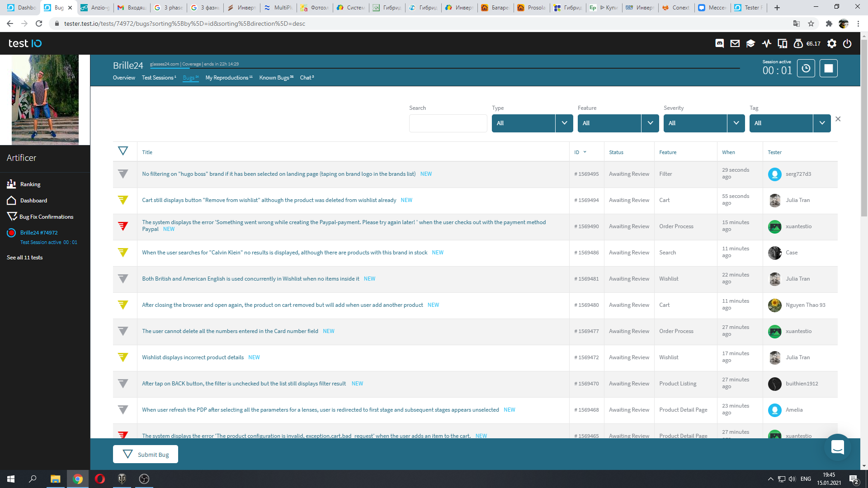Open the activity pulse icon
Screen dimensions: 868x488
pos(767,43)
